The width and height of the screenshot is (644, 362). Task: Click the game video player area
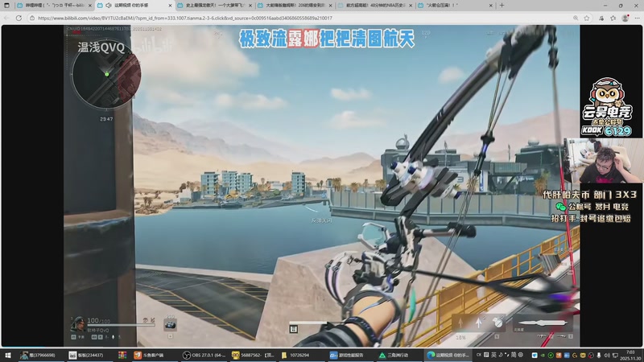pyautogui.click(x=321, y=186)
